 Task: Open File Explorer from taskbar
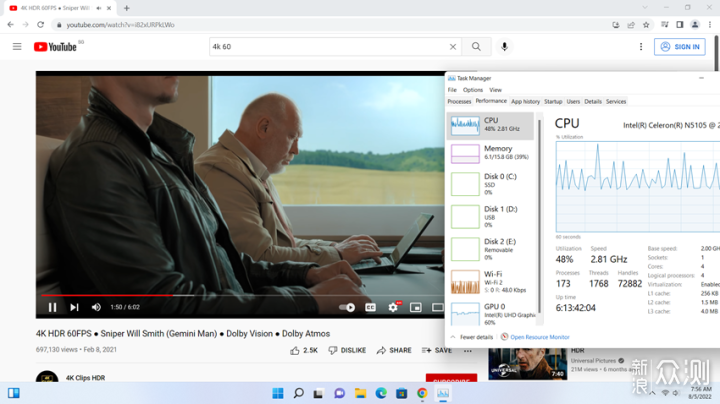(360, 393)
